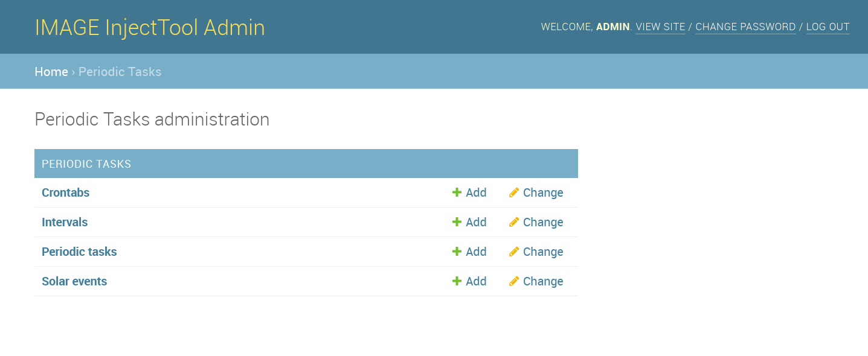This screenshot has height=356, width=868.
Task: Open the Change Password link
Action: pyautogui.click(x=745, y=27)
